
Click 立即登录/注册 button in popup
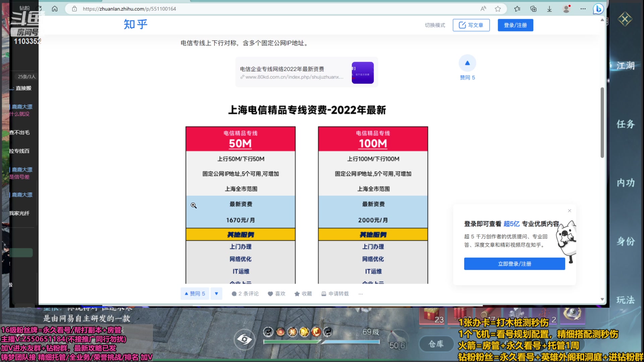click(515, 264)
